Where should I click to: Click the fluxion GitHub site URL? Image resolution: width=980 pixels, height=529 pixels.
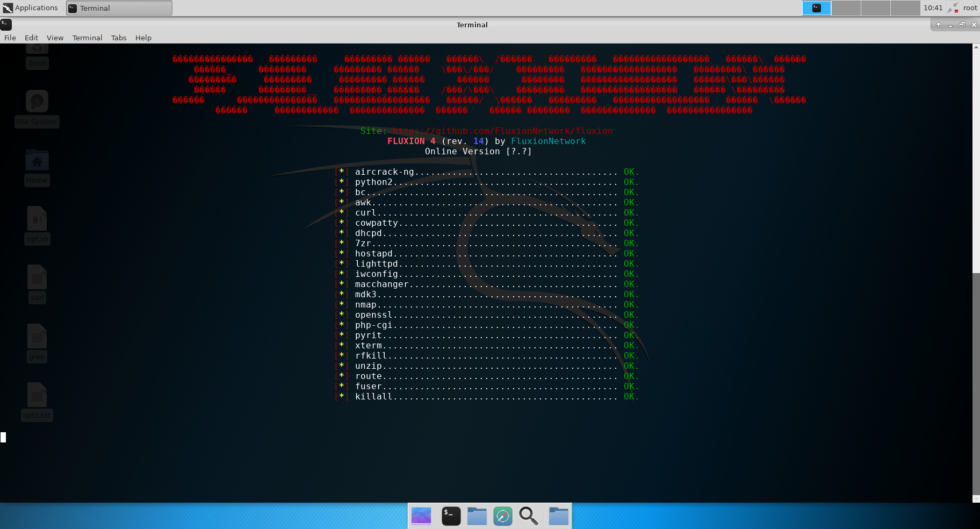(502, 131)
